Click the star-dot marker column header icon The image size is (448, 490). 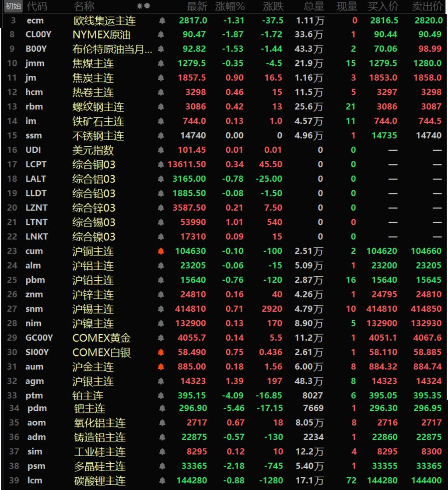coord(143,6)
